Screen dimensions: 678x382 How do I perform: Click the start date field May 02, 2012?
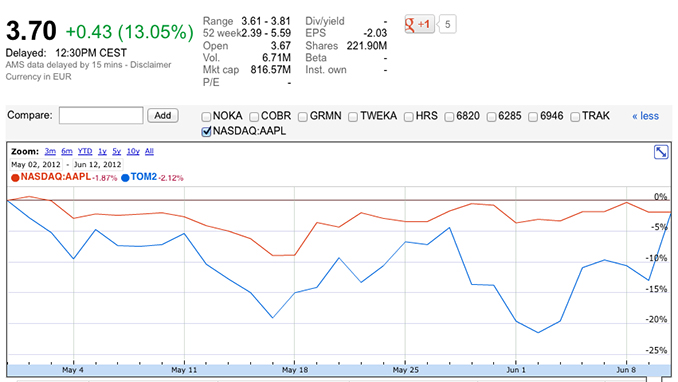36,165
